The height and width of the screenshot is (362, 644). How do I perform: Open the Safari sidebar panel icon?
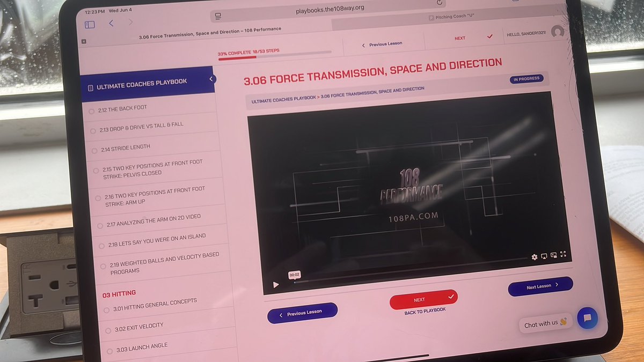click(x=90, y=25)
